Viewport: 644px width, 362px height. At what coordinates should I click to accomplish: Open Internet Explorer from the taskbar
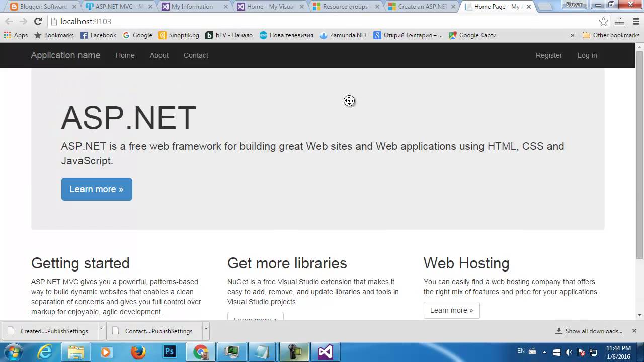[x=45, y=352]
